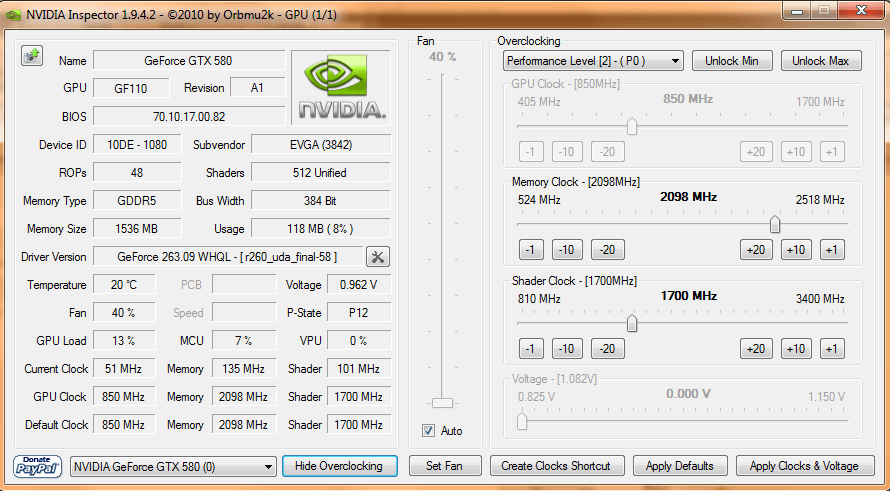Click Apply Clocks & Voltage button
This screenshot has height=491, width=890.
click(x=804, y=466)
